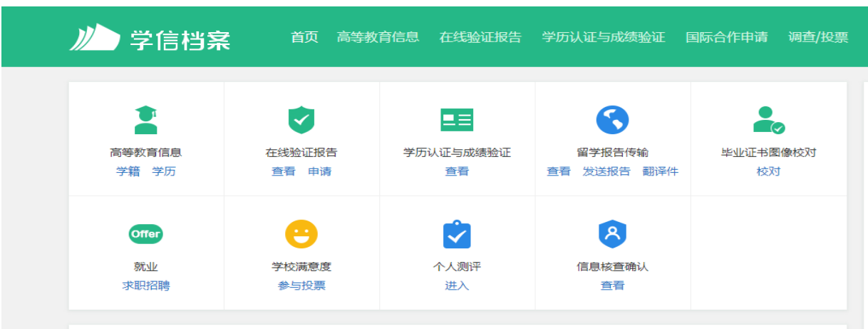Click the 求职招聘 link under 就业
Viewport: 868px width, 329px height.
point(146,285)
